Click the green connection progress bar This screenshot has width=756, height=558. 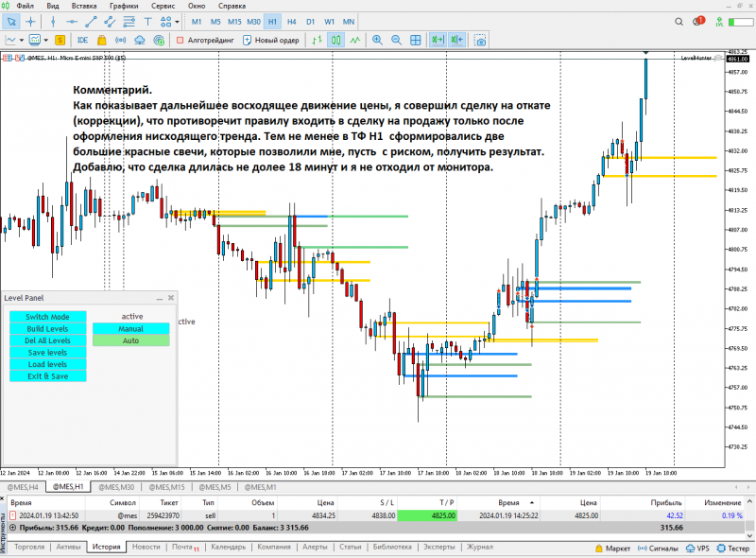[x=740, y=22]
